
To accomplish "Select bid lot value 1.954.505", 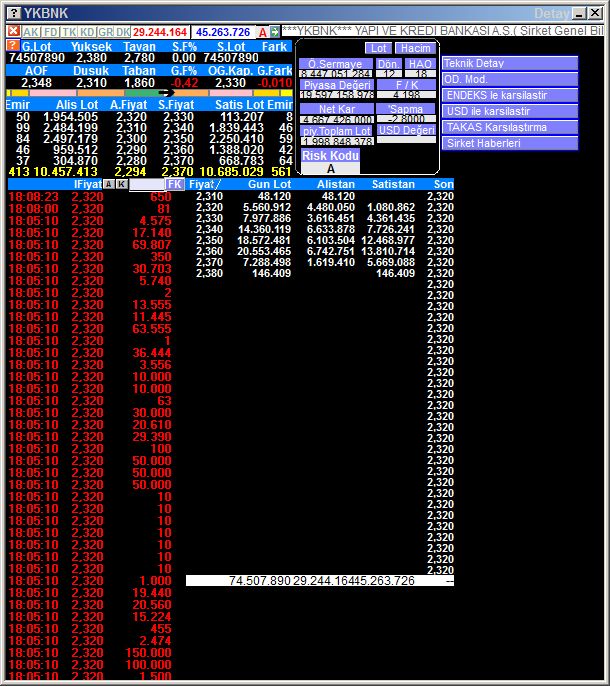I will (x=70, y=117).
